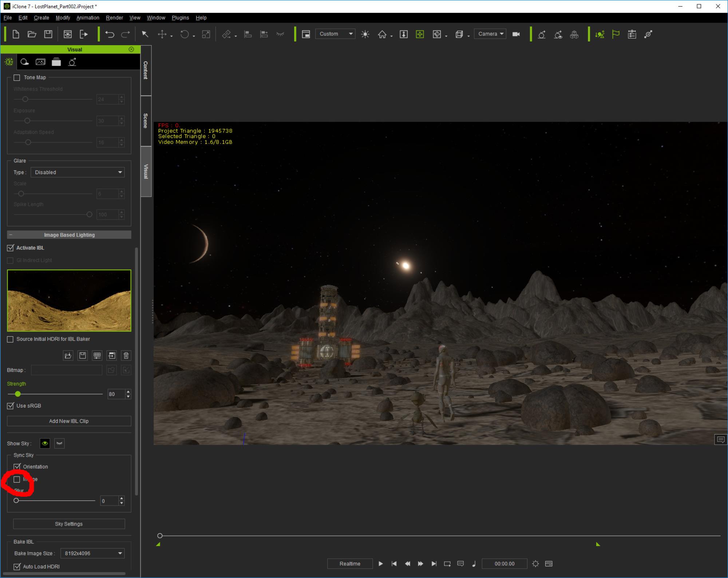The width and height of the screenshot is (728, 578).
Task: Load an IBL image file icon
Action: (68, 355)
